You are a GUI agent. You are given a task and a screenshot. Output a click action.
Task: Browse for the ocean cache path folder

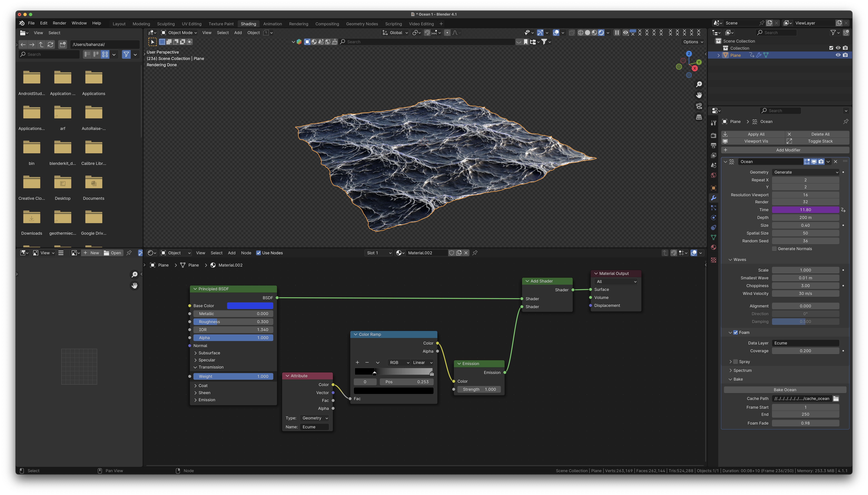click(x=836, y=399)
